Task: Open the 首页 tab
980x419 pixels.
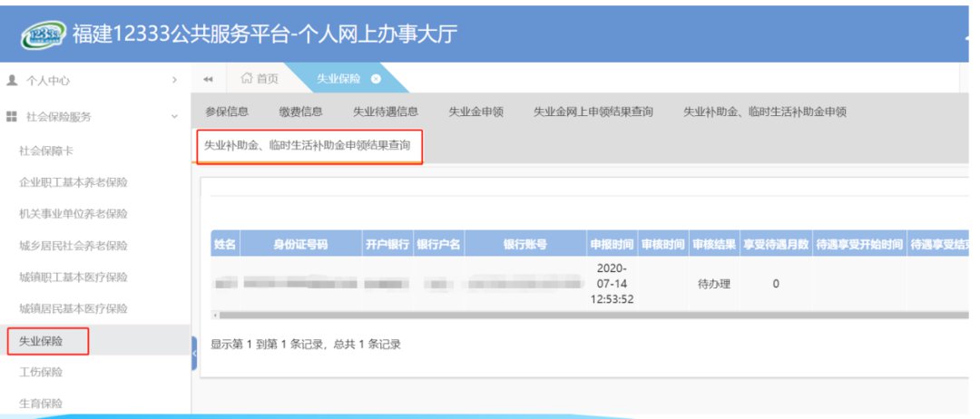Action: tap(259, 79)
